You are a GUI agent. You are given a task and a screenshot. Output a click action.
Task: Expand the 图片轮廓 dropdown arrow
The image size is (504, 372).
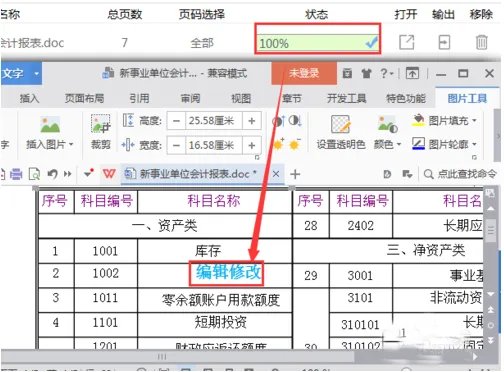click(x=474, y=144)
